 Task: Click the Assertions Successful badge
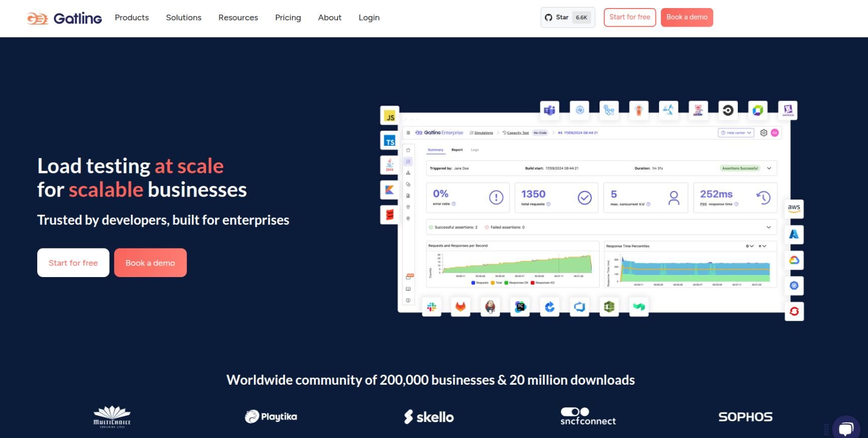pyautogui.click(x=740, y=168)
